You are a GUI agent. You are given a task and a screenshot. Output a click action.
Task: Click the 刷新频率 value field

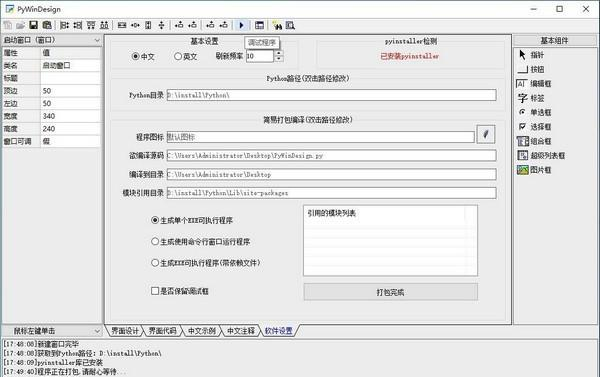point(260,56)
